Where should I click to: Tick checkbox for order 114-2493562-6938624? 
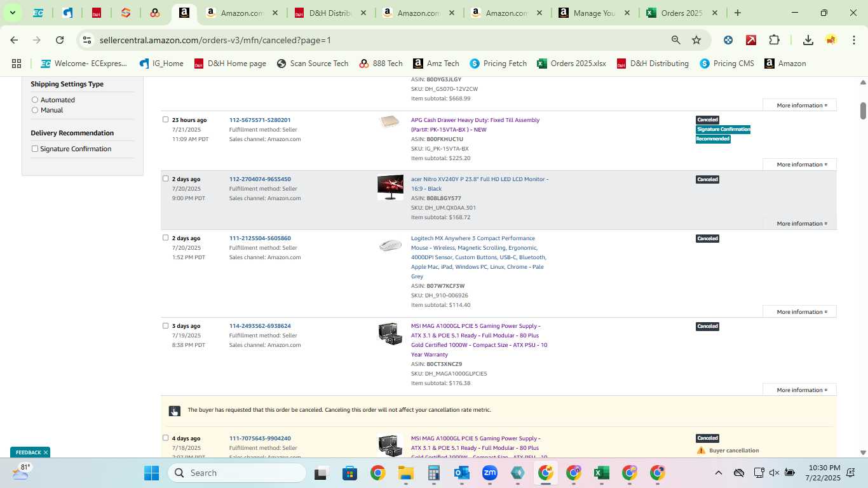165,325
